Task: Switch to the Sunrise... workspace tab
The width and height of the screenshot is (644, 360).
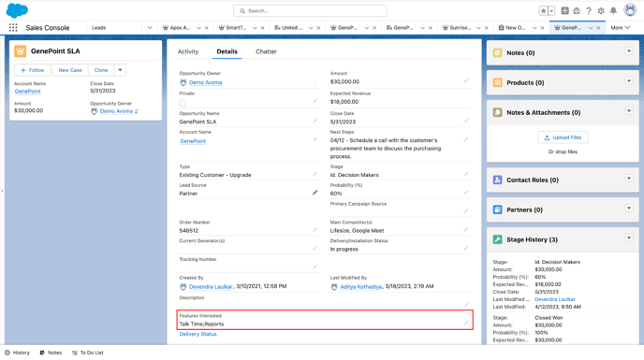Action: 457,27
